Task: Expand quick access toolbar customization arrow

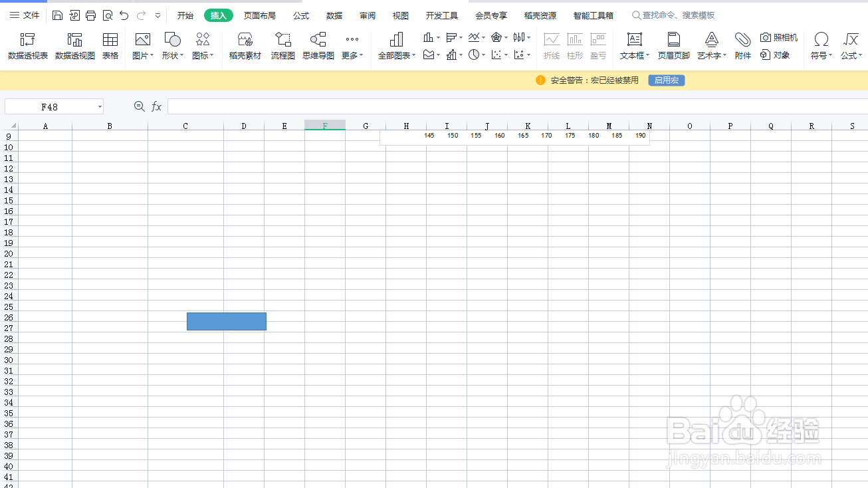Action: click(x=158, y=15)
